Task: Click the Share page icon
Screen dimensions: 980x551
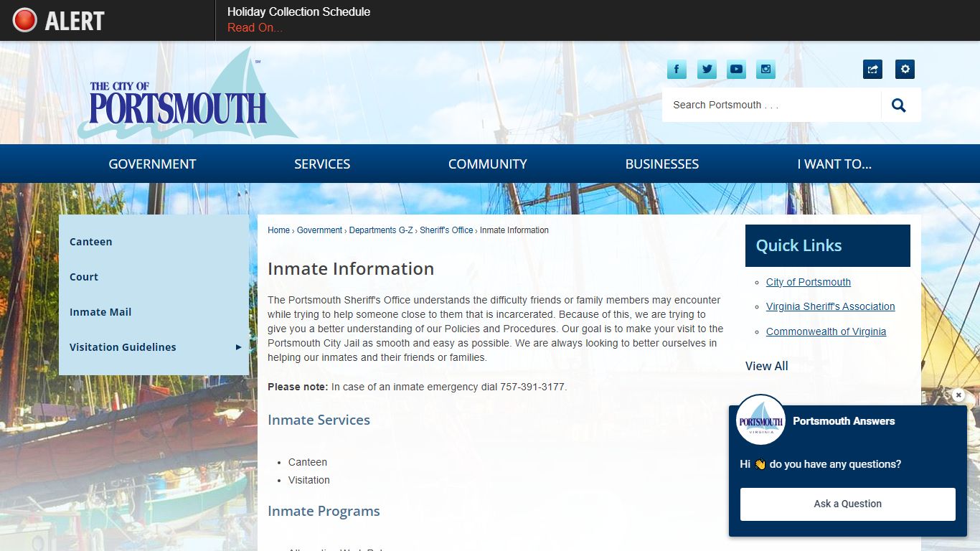Action: coord(872,69)
